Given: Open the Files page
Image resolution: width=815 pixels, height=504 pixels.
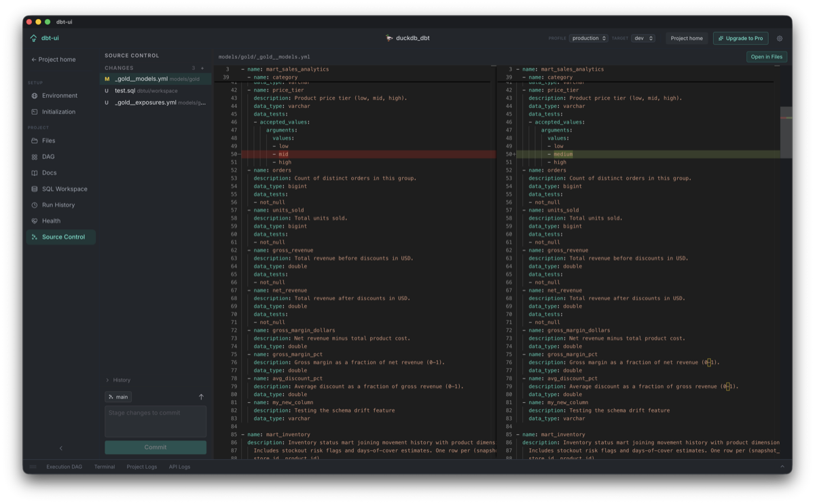Looking at the screenshot, I should click(x=60, y=141).
